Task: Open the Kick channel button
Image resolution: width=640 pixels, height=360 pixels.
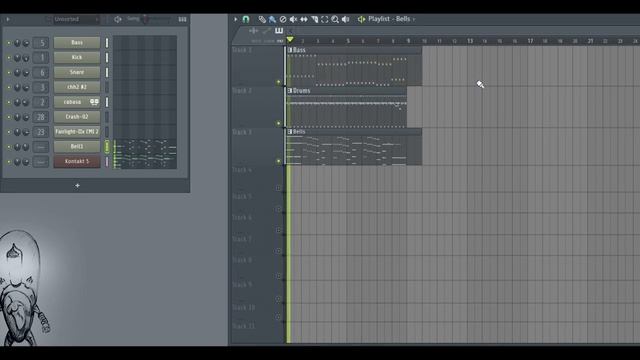Action: pyautogui.click(x=77, y=58)
